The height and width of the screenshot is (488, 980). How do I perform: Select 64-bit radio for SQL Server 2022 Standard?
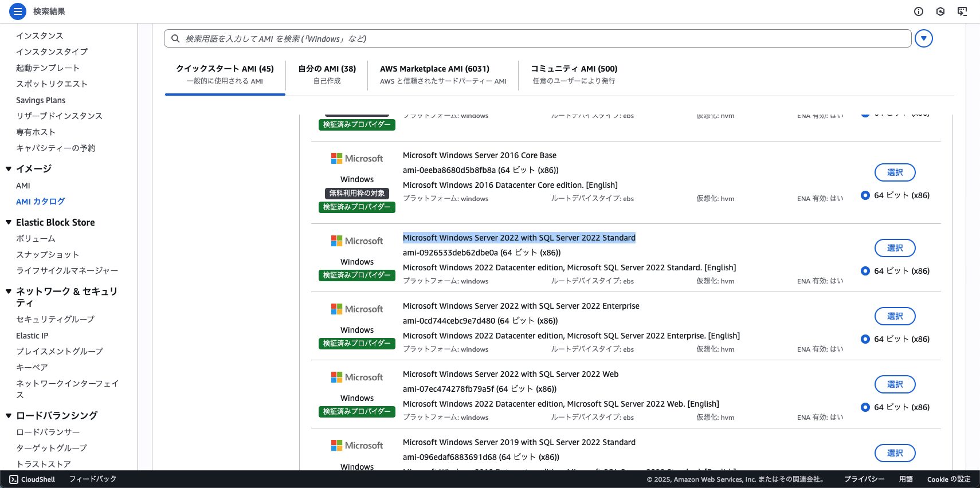pos(865,271)
